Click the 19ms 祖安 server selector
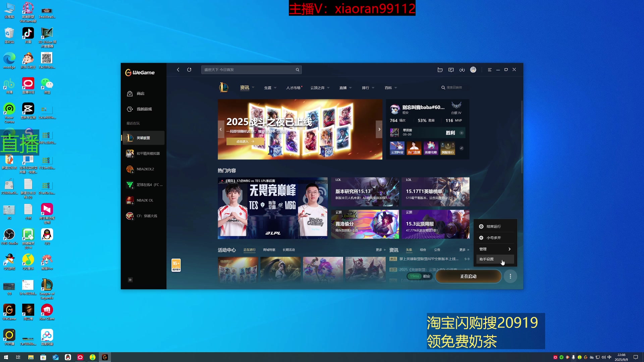The image size is (644, 362). click(420, 276)
